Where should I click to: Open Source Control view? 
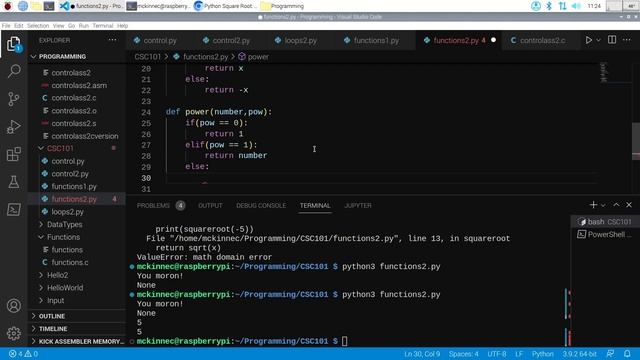[x=13, y=99]
